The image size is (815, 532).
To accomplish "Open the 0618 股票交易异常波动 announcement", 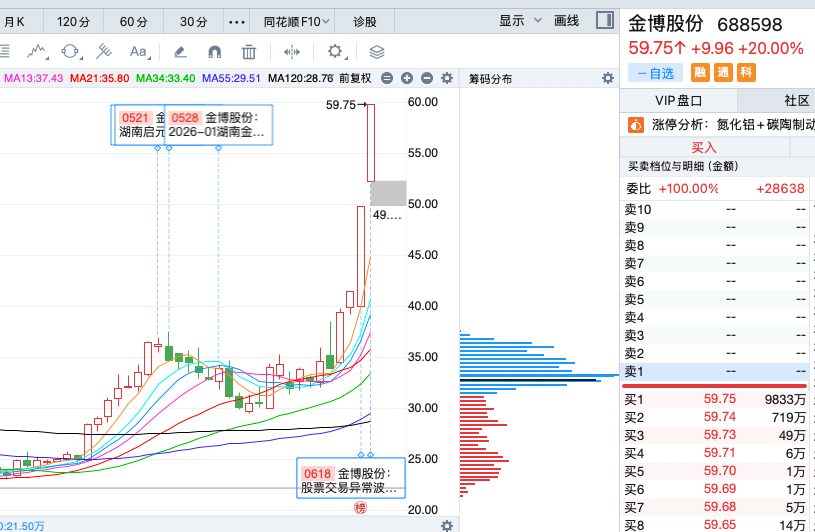I will click(x=351, y=478).
